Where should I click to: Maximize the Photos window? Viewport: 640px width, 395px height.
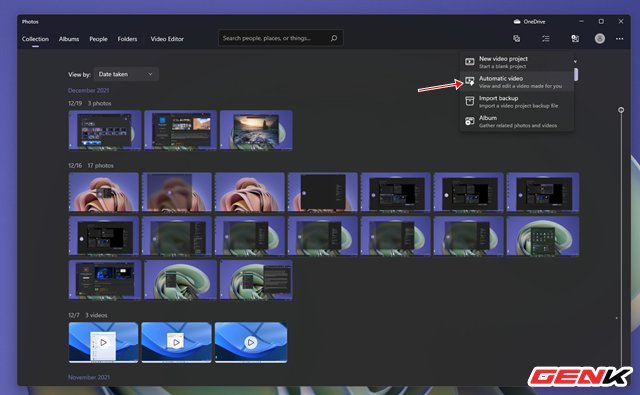pyautogui.click(x=601, y=21)
